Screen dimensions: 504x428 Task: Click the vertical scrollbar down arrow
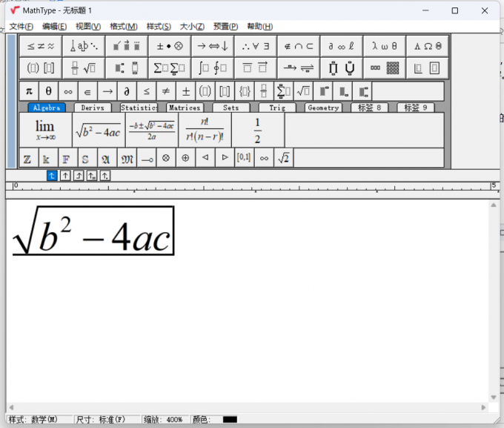(494, 398)
